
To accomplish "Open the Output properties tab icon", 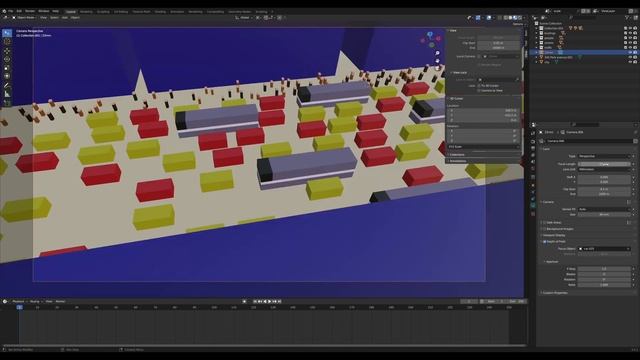I will click(533, 148).
